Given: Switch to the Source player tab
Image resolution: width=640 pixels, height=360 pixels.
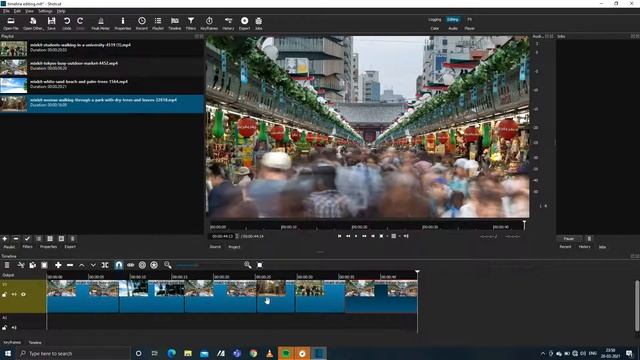Looking at the screenshot, I should (215, 247).
